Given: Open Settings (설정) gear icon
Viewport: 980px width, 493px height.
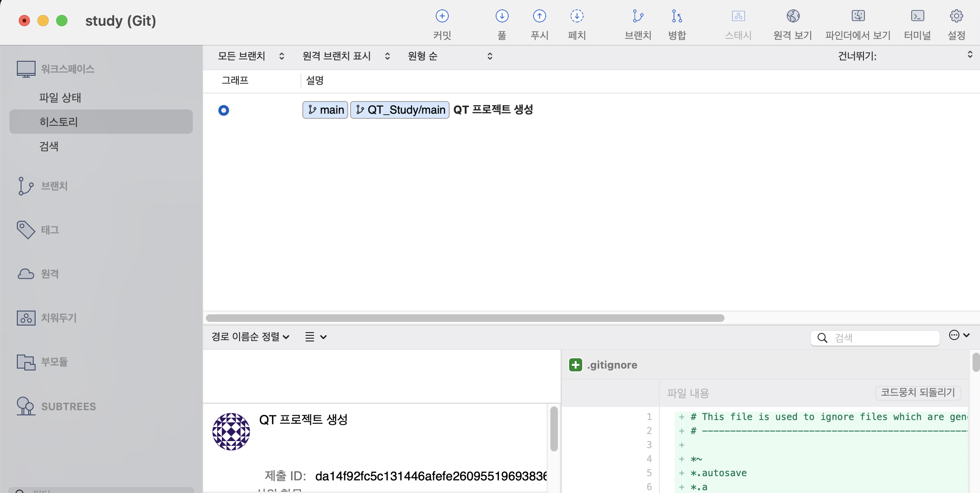Looking at the screenshot, I should point(956,16).
